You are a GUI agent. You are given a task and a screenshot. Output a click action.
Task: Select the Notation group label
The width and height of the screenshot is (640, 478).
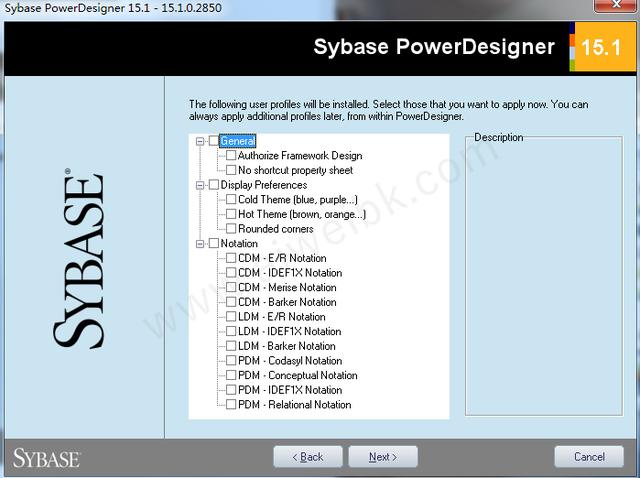click(239, 244)
